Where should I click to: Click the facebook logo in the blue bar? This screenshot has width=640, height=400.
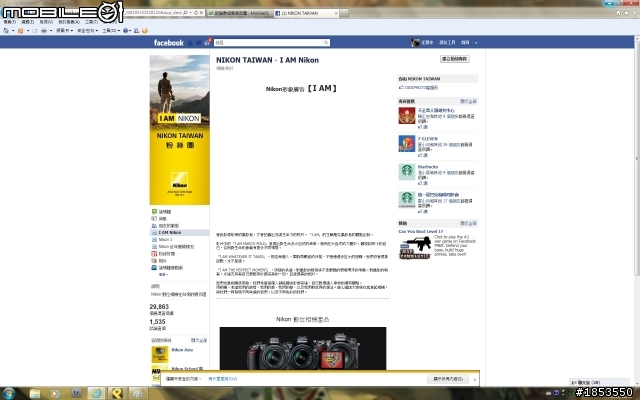coord(169,42)
